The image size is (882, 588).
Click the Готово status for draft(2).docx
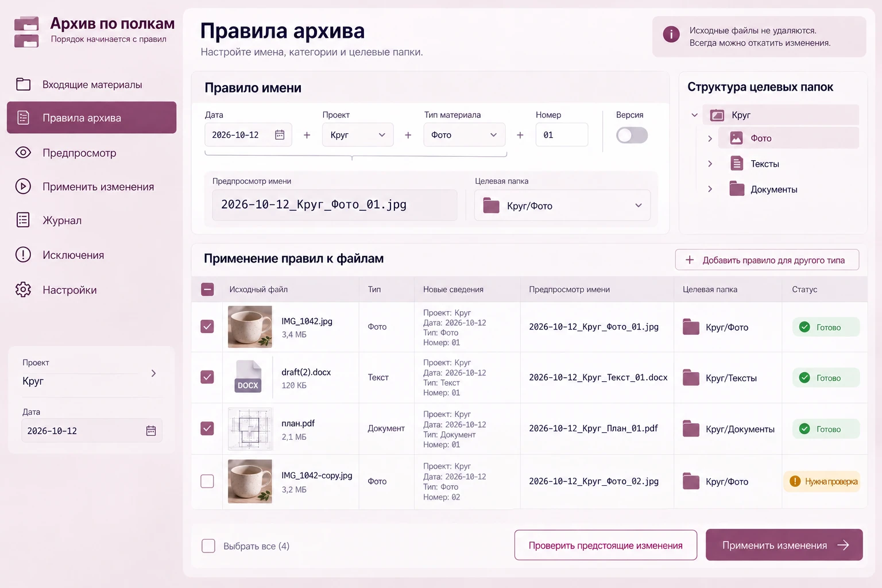[826, 378]
